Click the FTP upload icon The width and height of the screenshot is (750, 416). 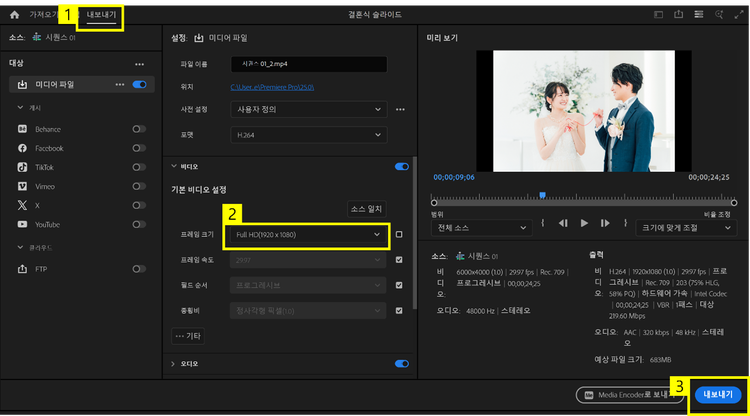coord(22,269)
